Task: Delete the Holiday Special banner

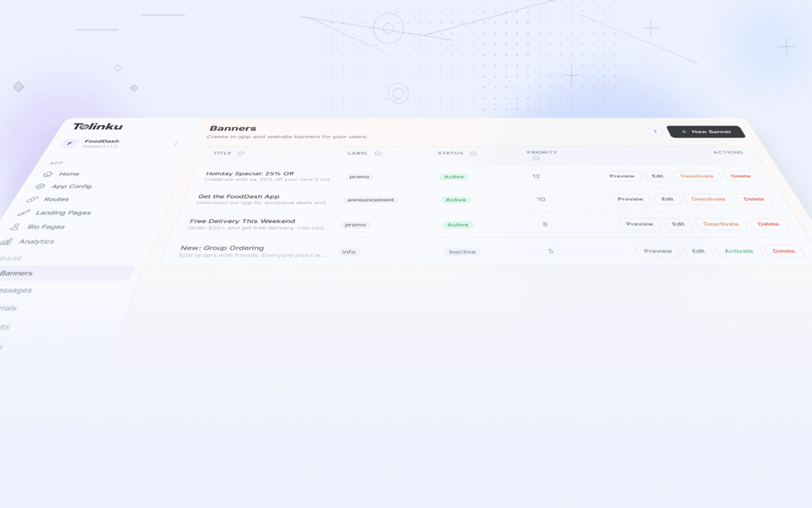Action: point(741,176)
